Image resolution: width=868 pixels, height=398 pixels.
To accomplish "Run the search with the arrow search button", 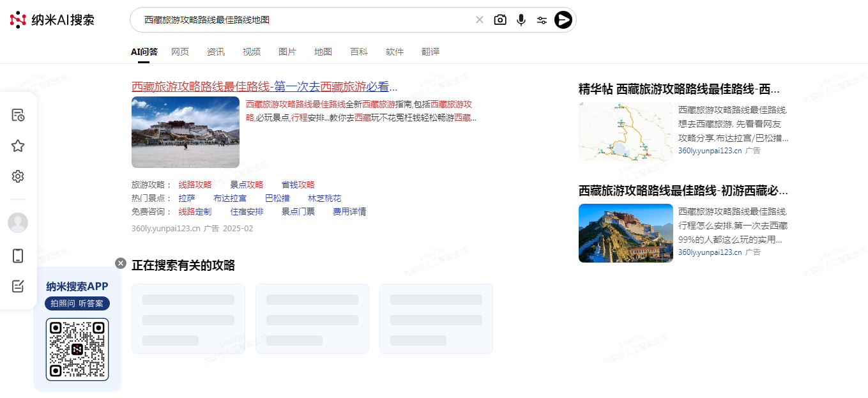I will 563,20.
